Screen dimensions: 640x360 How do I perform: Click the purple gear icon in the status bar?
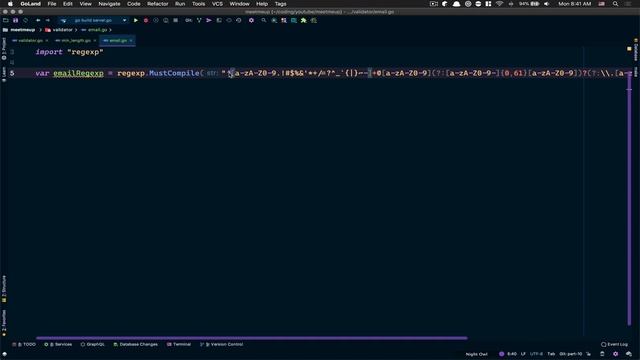click(616, 354)
